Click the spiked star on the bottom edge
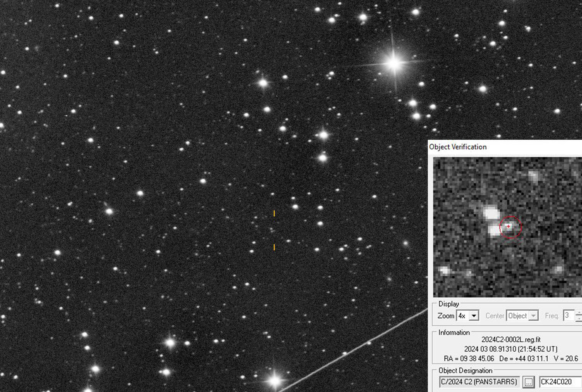582x392 pixels. [x=275, y=380]
